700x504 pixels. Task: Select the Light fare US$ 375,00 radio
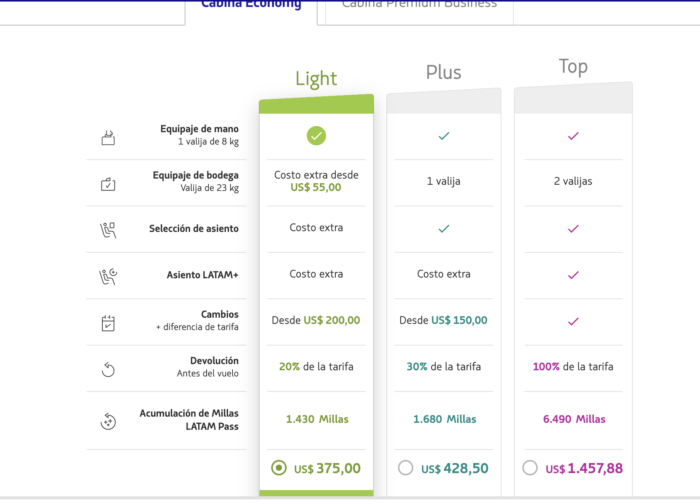click(x=278, y=467)
